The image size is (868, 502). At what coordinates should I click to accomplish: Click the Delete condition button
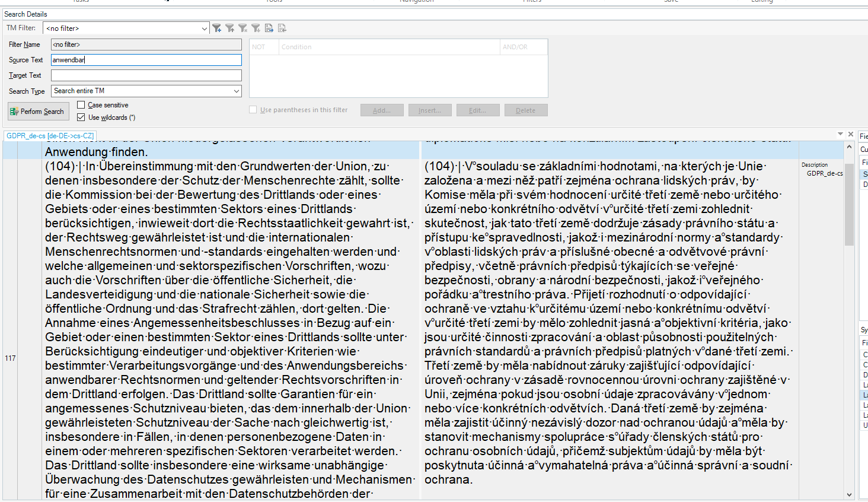point(525,110)
